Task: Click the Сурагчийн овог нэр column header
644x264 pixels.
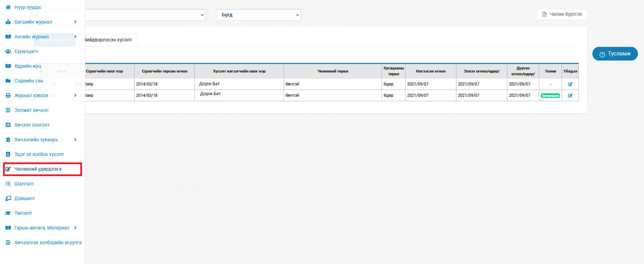Action: click(x=104, y=71)
